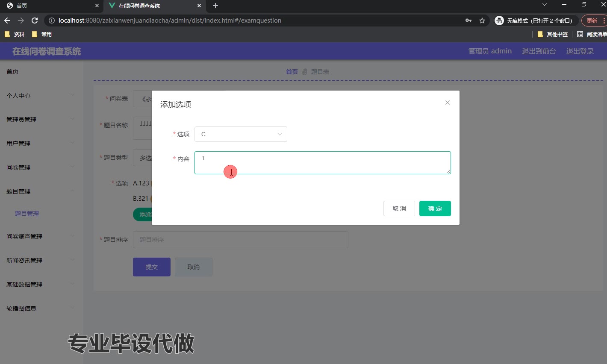The height and width of the screenshot is (364, 607).
Task: Click 取消 button below the form
Action: point(194,267)
